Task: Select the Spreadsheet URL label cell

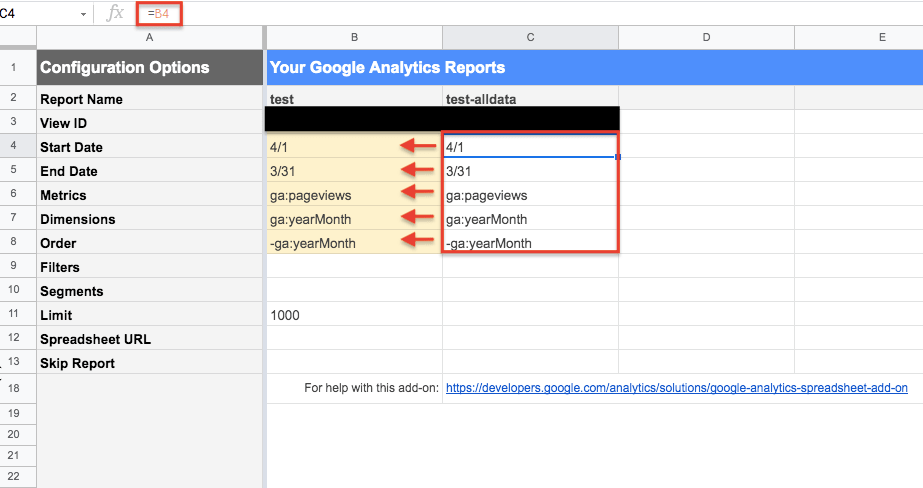Action: tap(150, 338)
